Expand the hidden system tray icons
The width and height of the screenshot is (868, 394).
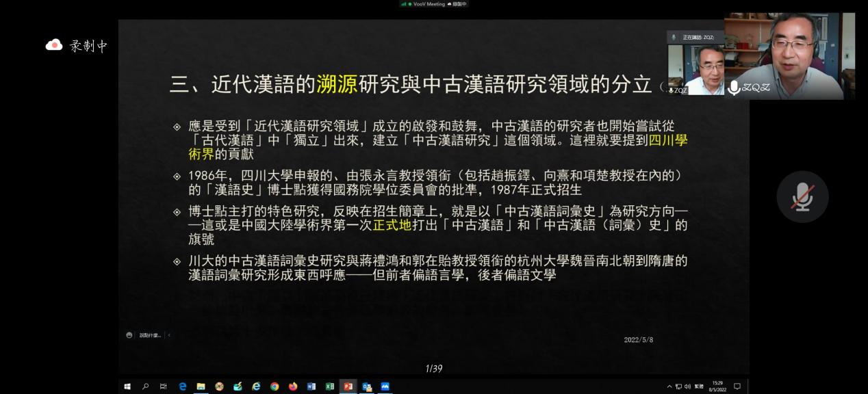click(x=669, y=386)
